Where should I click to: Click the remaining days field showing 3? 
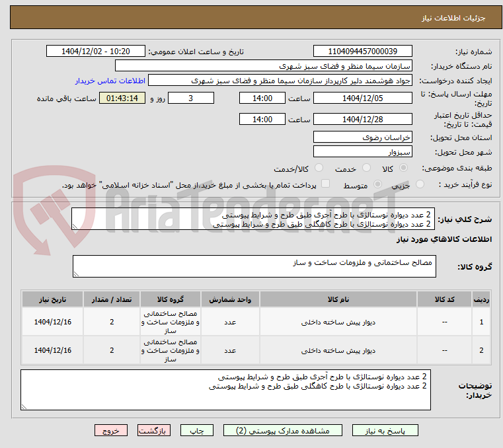(191, 98)
